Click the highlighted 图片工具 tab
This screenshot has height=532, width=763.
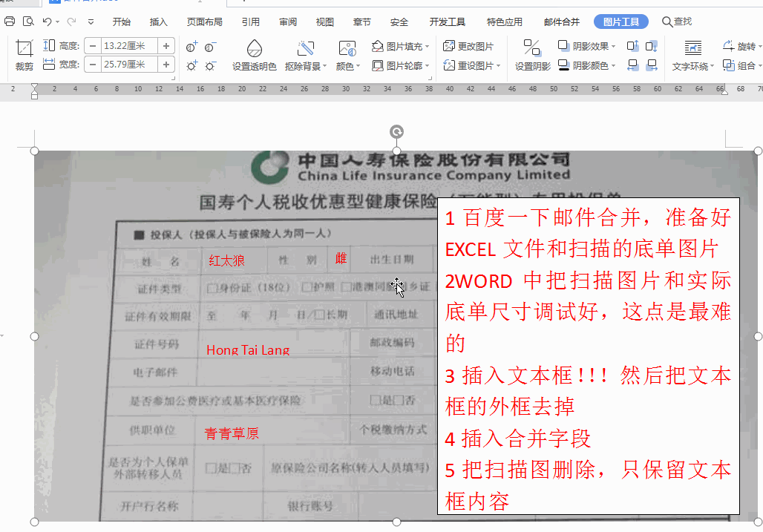tap(621, 22)
